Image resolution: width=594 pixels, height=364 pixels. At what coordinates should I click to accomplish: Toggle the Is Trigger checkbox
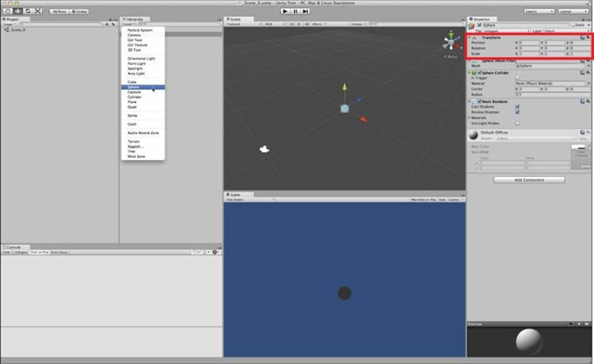[517, 78]
